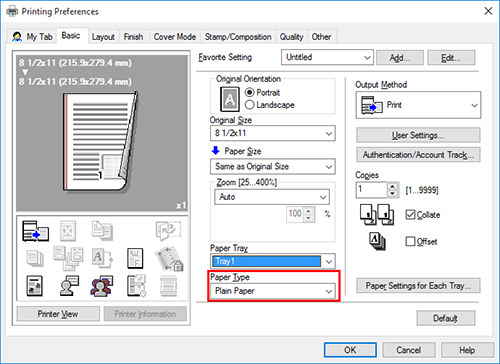Click the watermark document icon in the settings grid
The height and width of the screenshot is (364, 500).
[x=135, y=258]
